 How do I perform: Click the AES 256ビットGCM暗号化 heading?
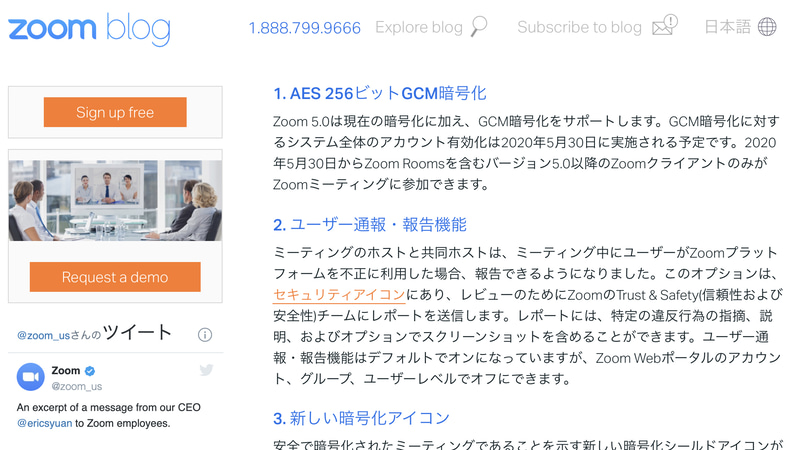[x=380, y=93]
